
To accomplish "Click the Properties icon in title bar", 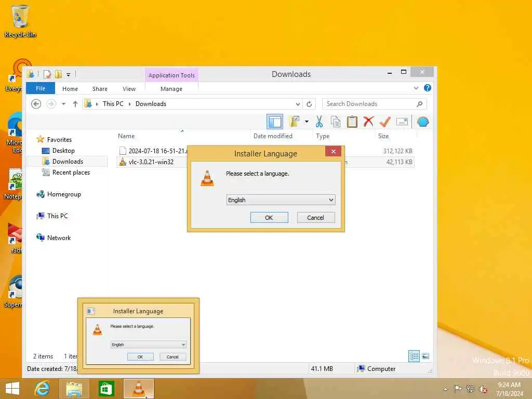I will [47, 74].
